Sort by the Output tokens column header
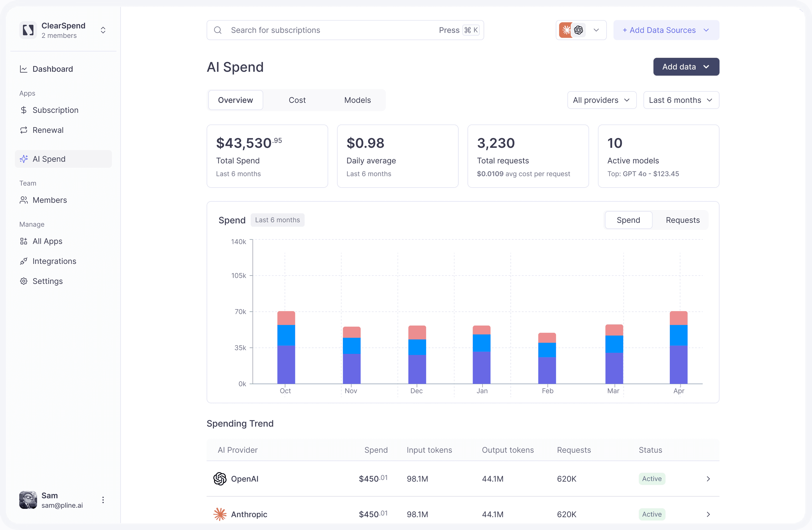812x530 pixels. tap(508, 450)
